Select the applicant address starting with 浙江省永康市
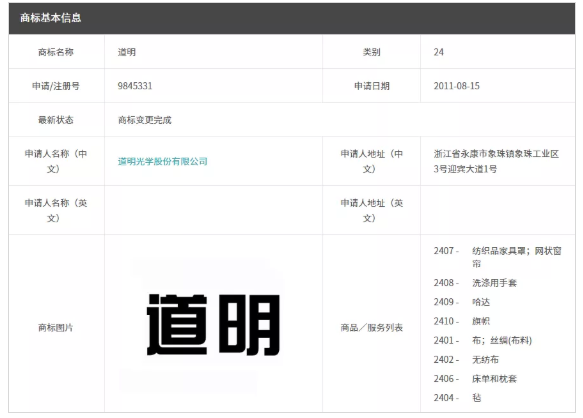 [496, 161]
